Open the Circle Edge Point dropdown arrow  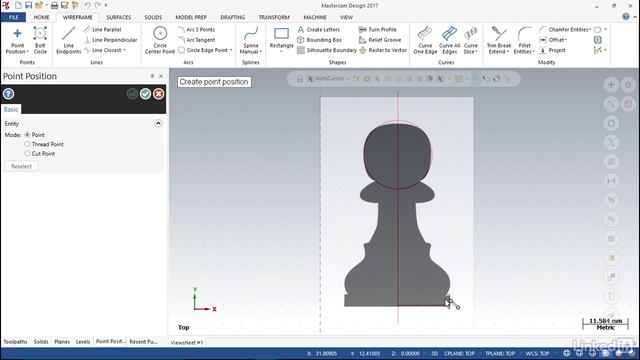[x=231, y=50]
